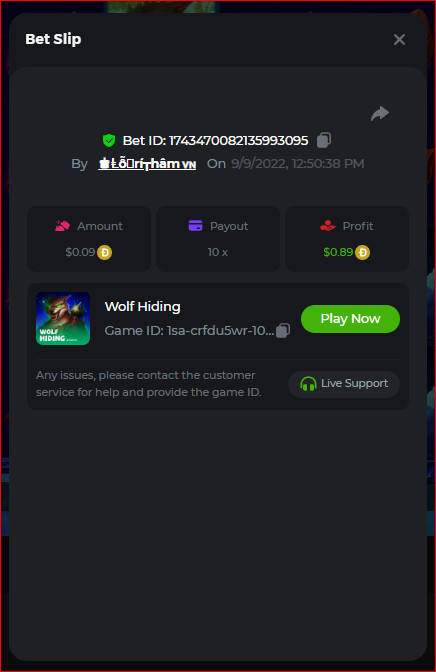Copy the Bet ID number
The height and width of the screenshot is (672, 436).
coord(324,140)
